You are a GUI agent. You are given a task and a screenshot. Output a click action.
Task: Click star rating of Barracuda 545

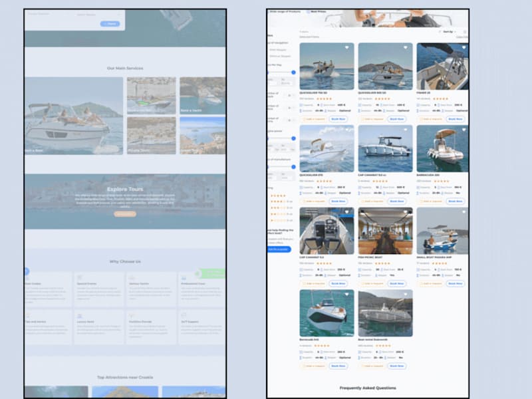tap(322, 346)
